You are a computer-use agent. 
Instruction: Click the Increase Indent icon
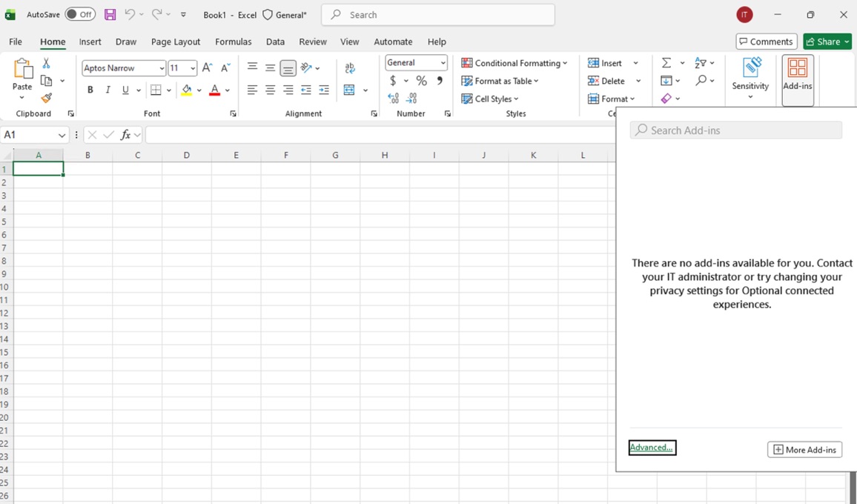pyautogui.click(x=324, y=90)
